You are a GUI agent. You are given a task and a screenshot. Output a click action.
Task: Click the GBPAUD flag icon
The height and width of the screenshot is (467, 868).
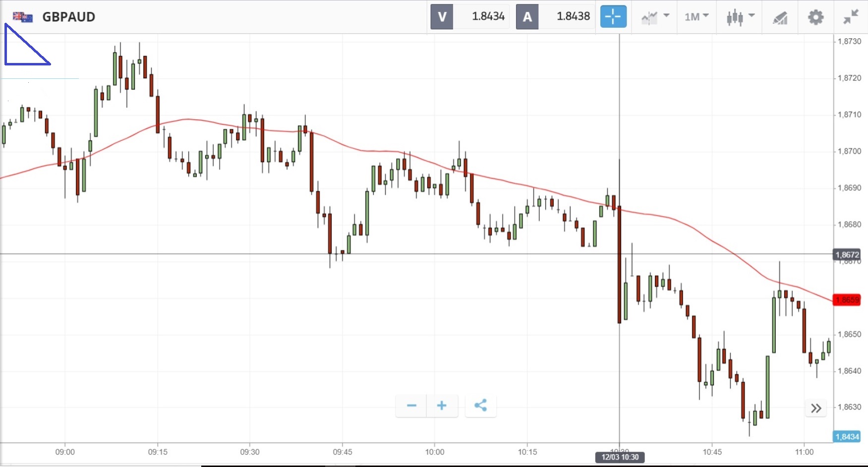(23, 17)
